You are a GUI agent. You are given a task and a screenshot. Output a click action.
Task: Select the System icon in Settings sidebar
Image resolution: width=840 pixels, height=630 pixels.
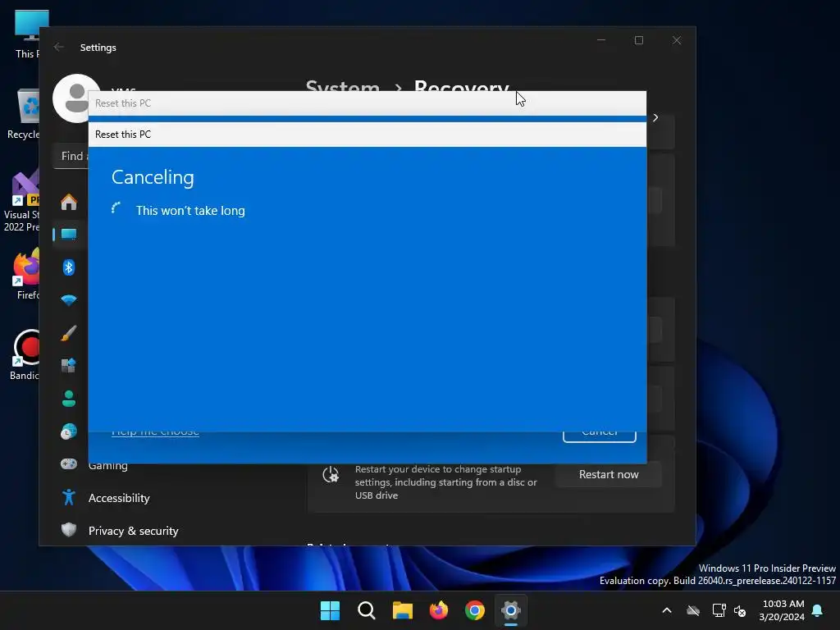pyautogui.click(x=69, y=234)
